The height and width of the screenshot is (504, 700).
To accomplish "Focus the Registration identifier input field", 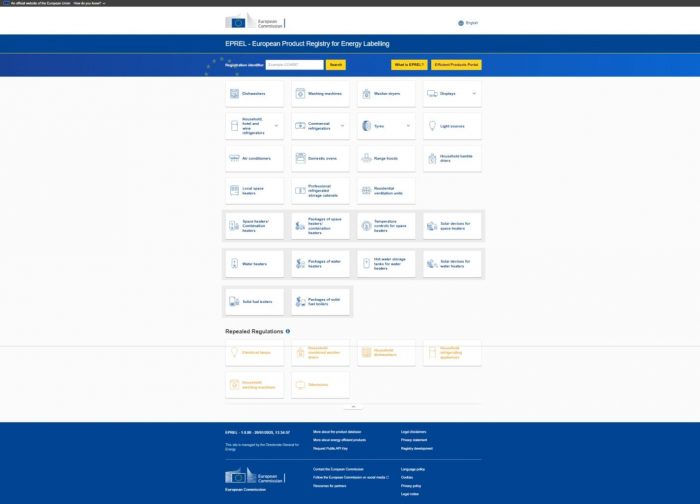I will point(295,65).
